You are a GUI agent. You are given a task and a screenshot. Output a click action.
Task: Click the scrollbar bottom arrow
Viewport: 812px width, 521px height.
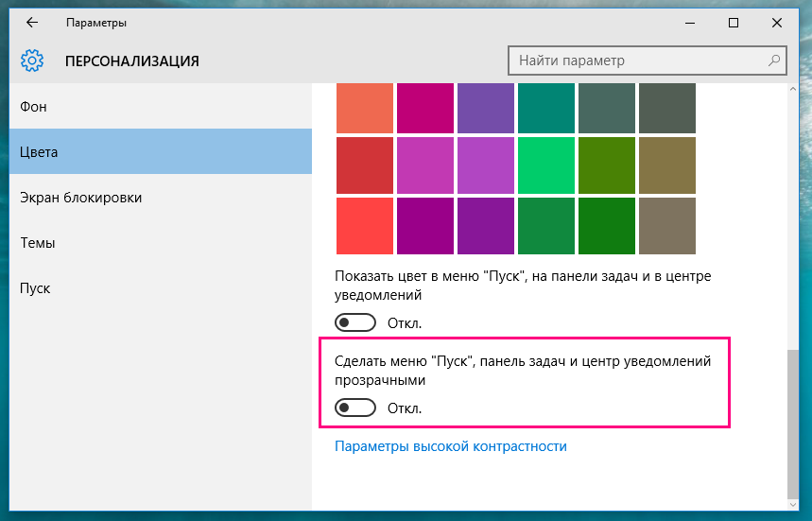coord(793,504)
